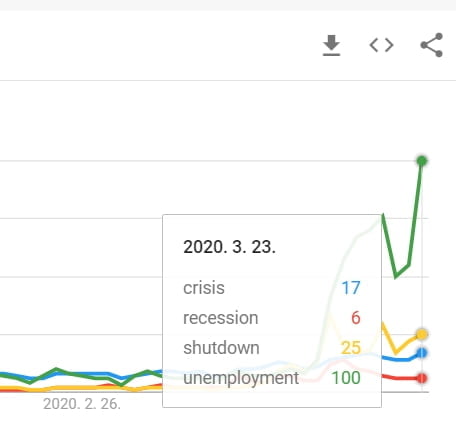Screen dimensions: 456x427
Task: Click the yellow value 25
Action: tap(351, 348)
